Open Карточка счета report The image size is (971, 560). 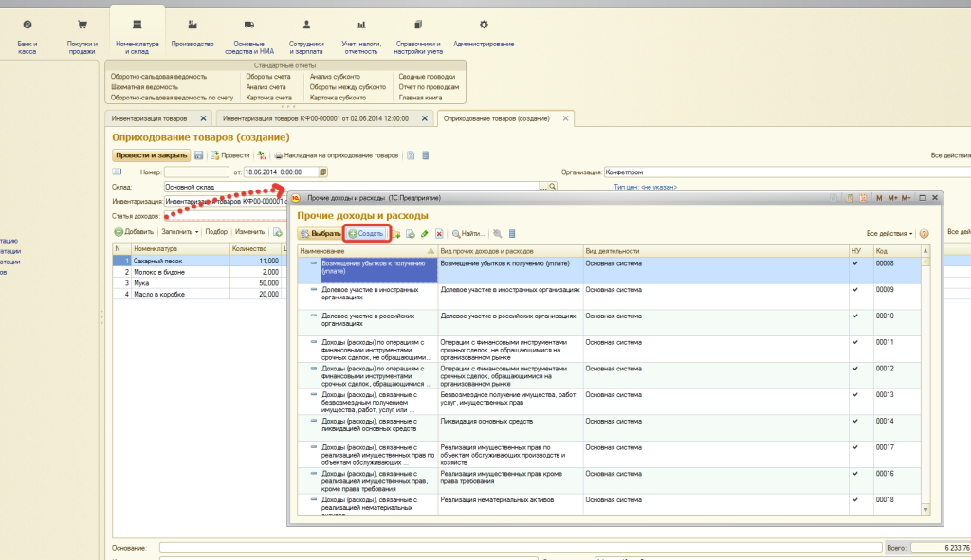[268, 98]
